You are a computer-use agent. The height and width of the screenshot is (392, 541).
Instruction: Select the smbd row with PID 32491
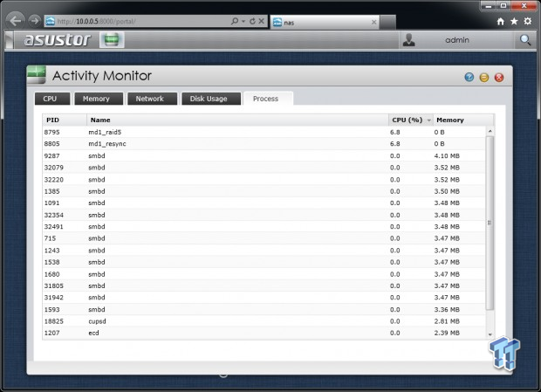point(264,227)
